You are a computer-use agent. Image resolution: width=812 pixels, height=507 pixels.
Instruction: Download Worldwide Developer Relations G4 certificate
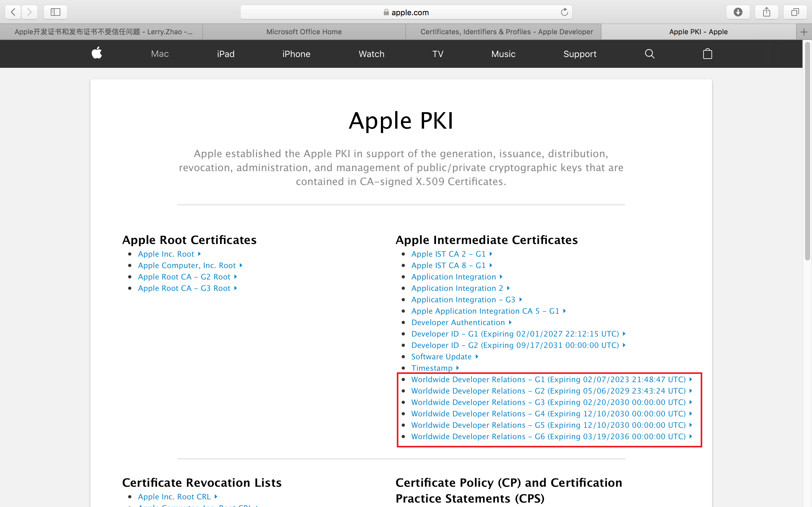tap(548, 414)
